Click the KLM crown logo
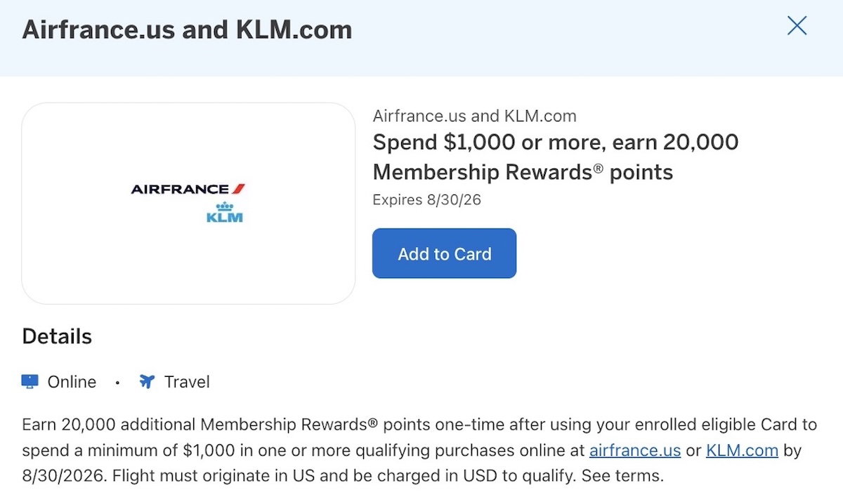 click(x=225, y=211)
